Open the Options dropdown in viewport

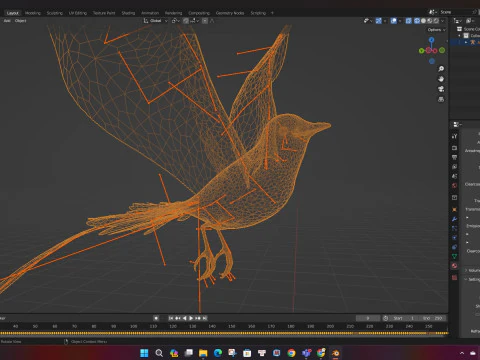tap(436, 30)
